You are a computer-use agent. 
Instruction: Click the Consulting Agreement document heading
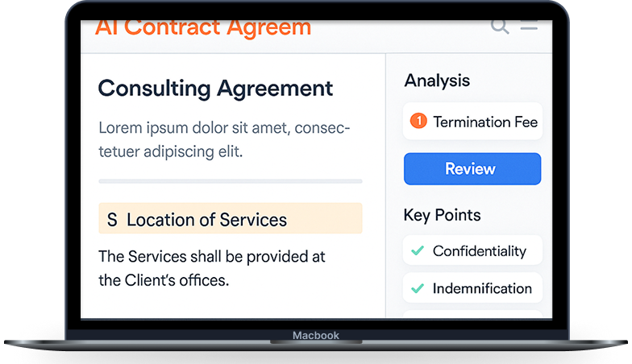[215, 88]
